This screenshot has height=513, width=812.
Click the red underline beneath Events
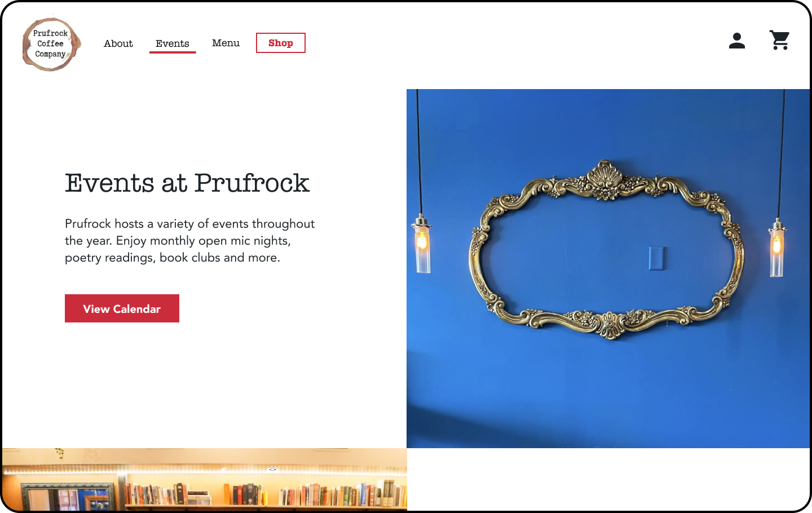pyautogui.click(x=173, y=52)
